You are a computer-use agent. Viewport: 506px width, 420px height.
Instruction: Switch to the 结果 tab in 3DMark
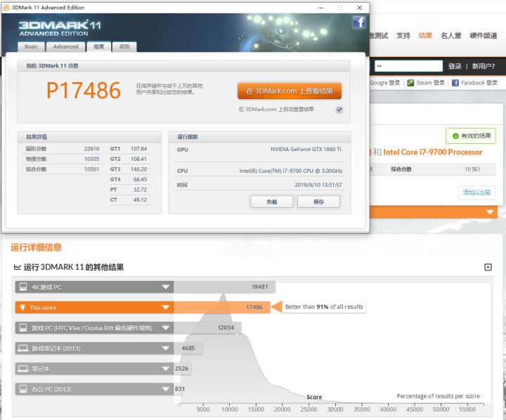(x=99, y=47)
